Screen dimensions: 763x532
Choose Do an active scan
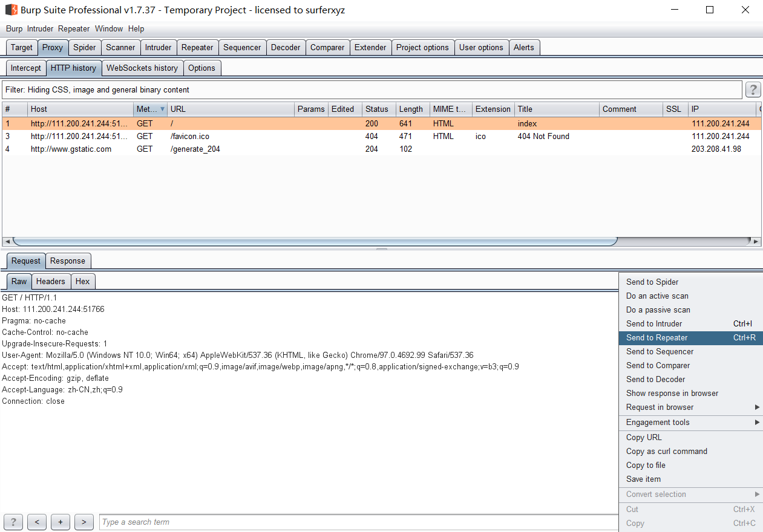[x=690, y=296]
